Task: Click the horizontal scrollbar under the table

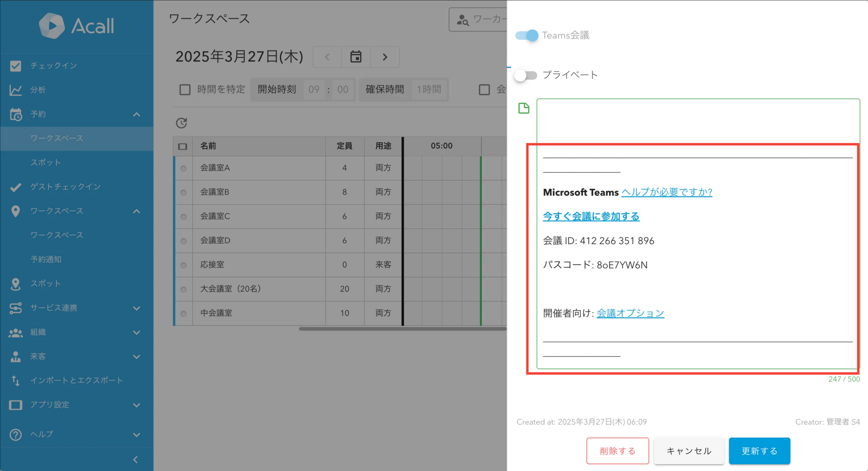Action: 403,329
